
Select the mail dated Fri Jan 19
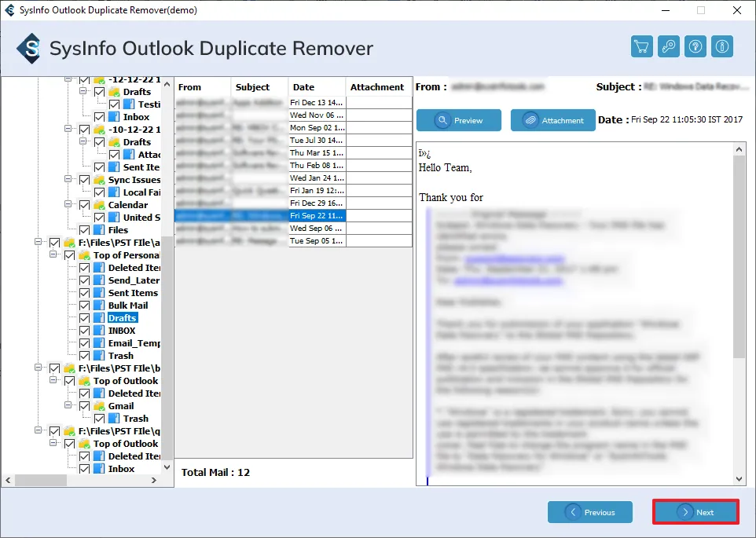click(293, 190)
